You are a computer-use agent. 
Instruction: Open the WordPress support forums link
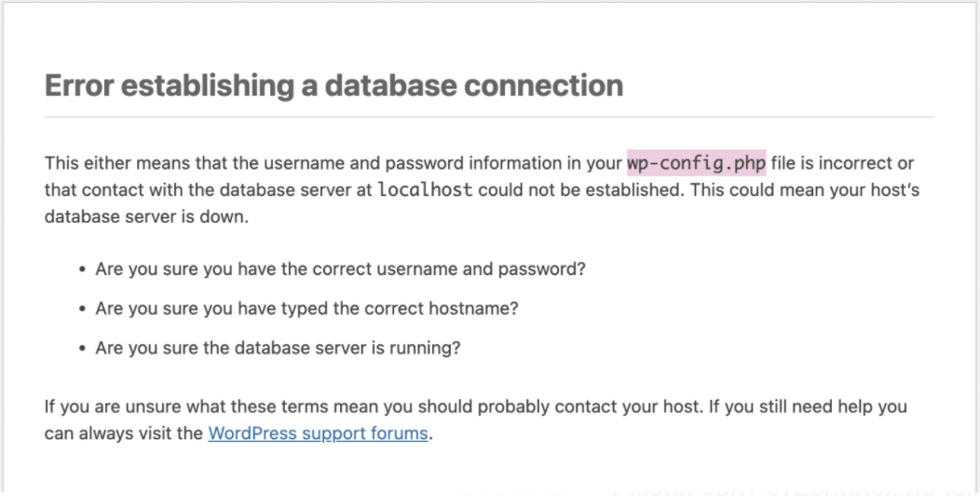[318, 434]
